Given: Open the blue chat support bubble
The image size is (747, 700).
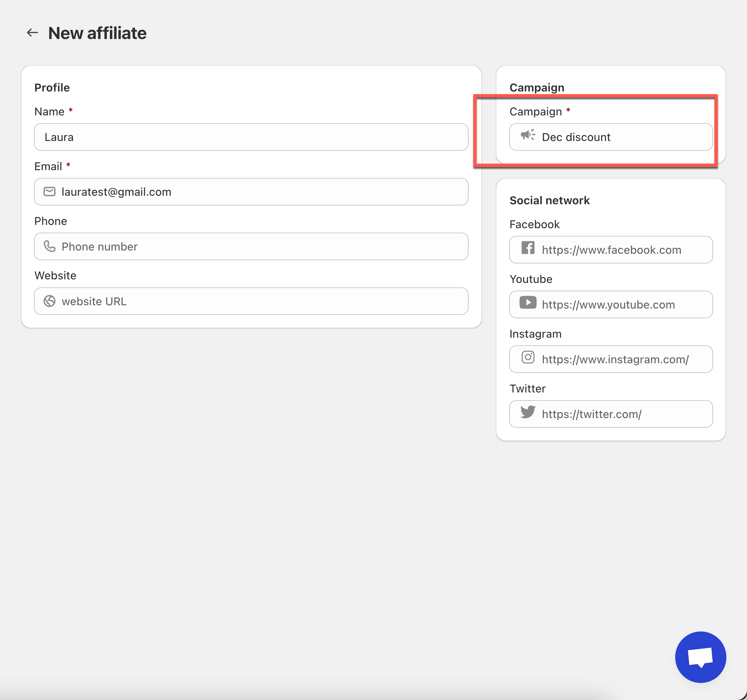Looking at the screenshot, I should (x=700, y=657).
